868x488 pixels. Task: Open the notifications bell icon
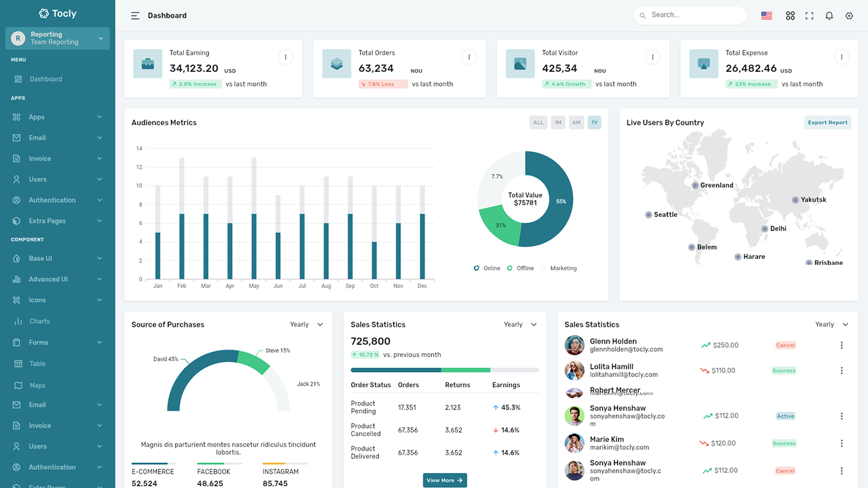pos(829,15)
